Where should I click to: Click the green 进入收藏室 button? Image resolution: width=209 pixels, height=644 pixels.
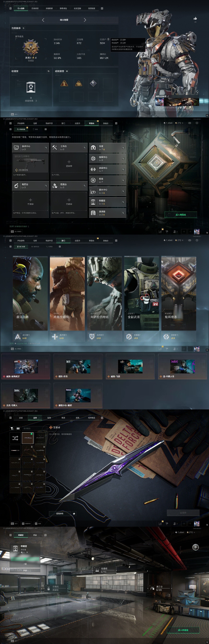pyautogui.click(x=183, y=630)
